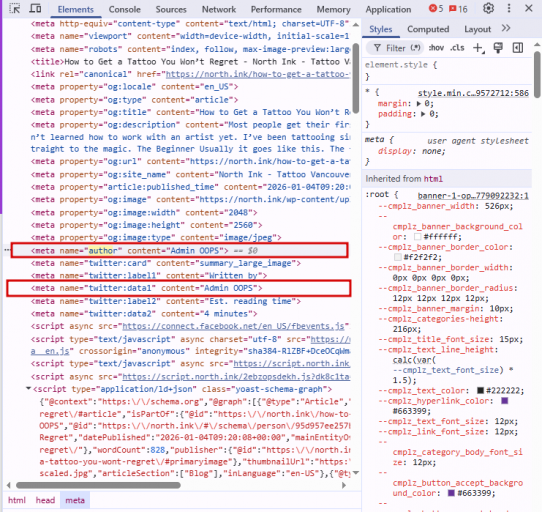Screen dimensions: 542x512
Task: Click the hyperlink color purple swatch
Action: [505, 401]
